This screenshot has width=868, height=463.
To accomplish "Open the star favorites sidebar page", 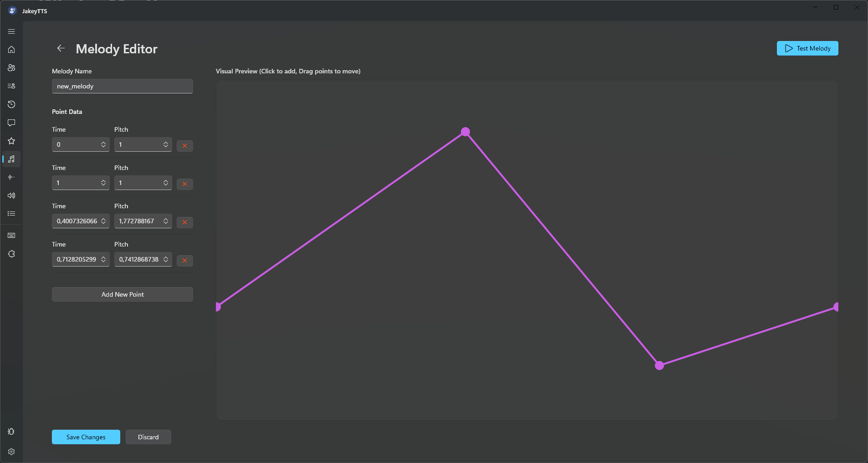I will (x=11, y=141).
